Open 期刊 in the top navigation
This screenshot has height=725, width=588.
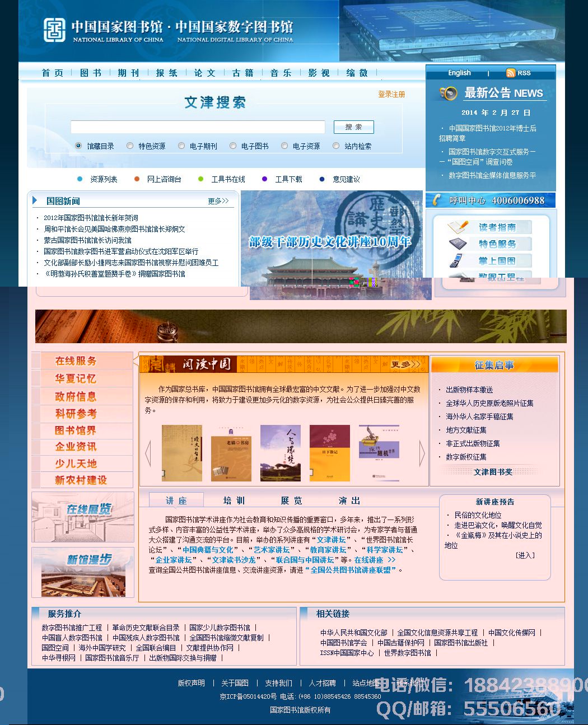coord(129,73)
